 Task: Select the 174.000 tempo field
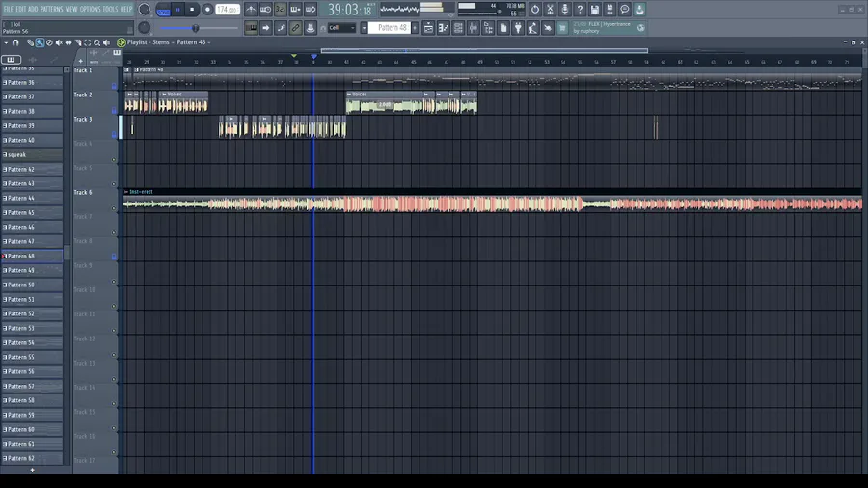[x=228, y=10]
